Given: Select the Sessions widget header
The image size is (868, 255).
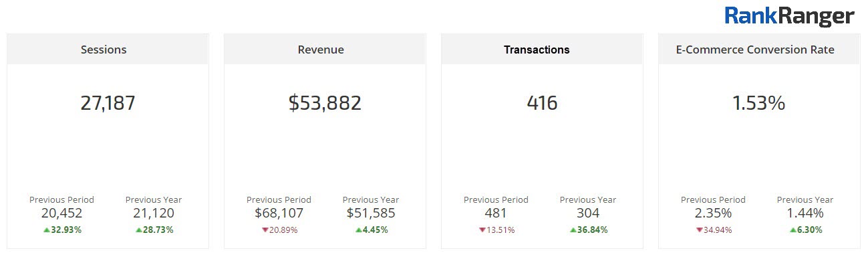Looking at the screenshot, I should [x=108, y=50].
